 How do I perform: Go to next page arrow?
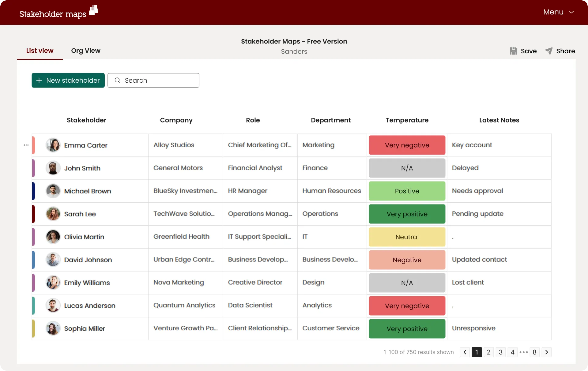click(x=547, y=352)
